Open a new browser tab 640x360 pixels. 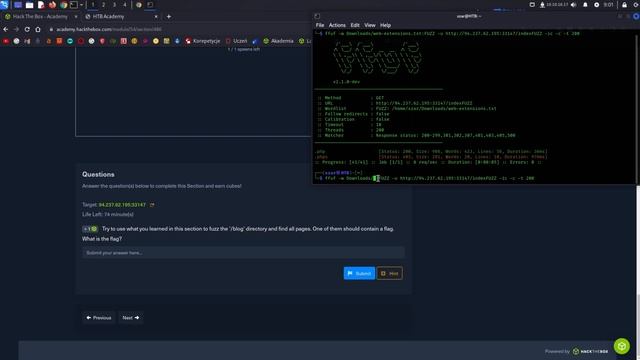pyautogui.click(x=169, y=17)
